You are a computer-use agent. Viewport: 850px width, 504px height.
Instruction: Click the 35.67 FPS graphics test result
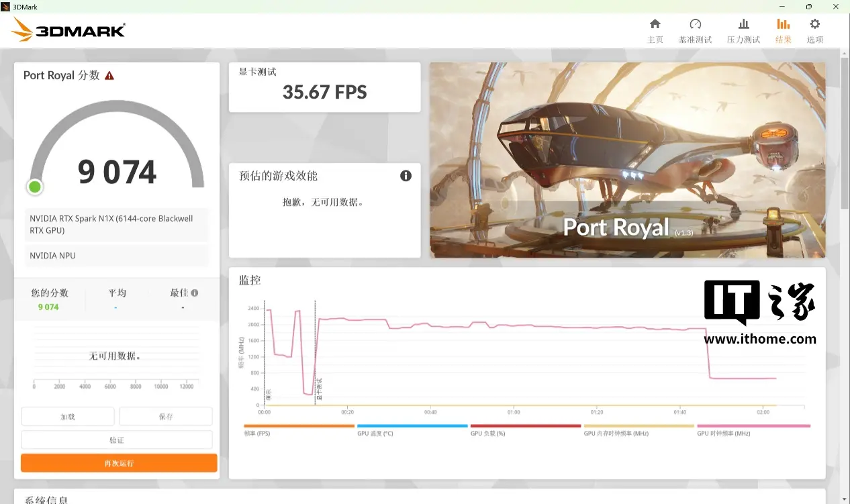[x=325, y=92]
